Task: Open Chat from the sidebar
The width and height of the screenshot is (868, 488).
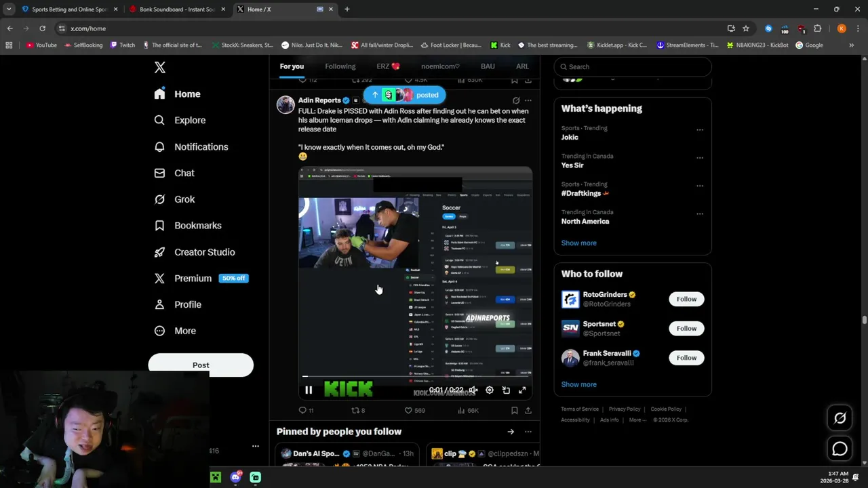Action: pos(174,173)
